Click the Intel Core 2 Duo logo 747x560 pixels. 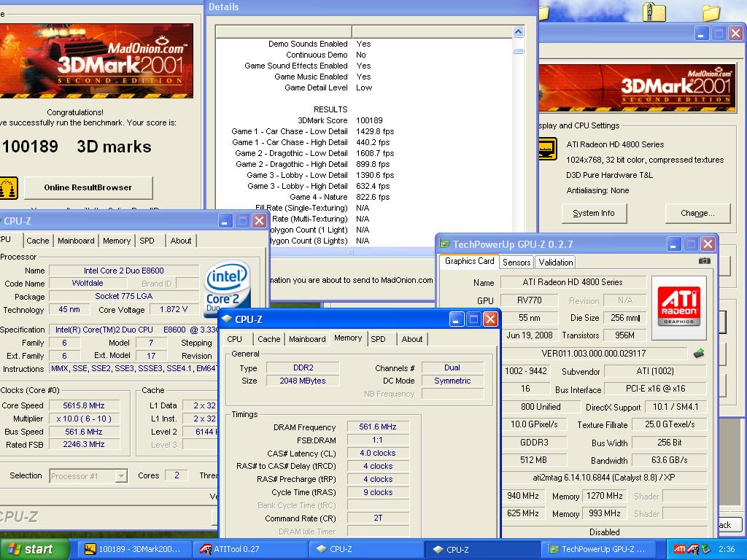point(228,289)
